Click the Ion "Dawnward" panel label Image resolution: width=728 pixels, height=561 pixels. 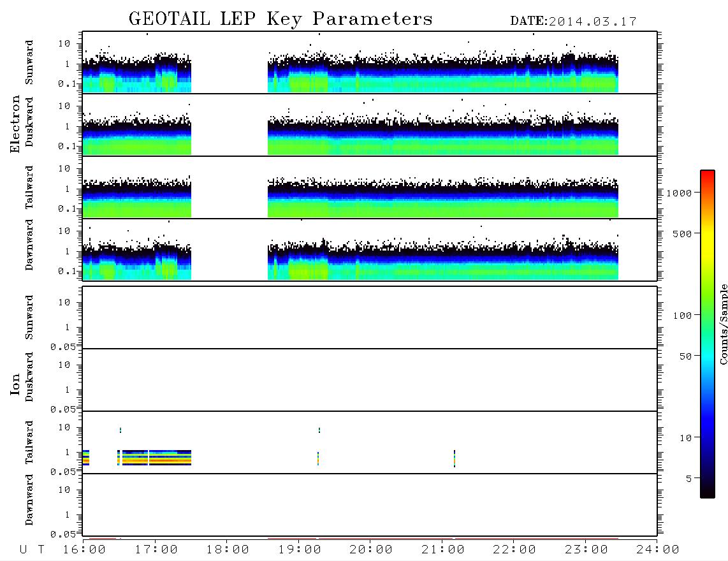coord(29,500)
